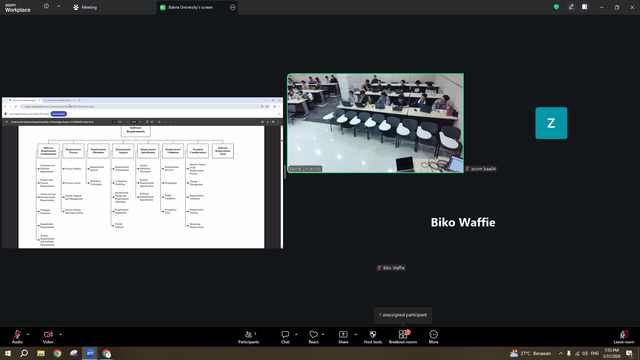This screenshot has width=640, height=360.
Task: Click the Biko Waffie participant name
Action: point(463,222)
